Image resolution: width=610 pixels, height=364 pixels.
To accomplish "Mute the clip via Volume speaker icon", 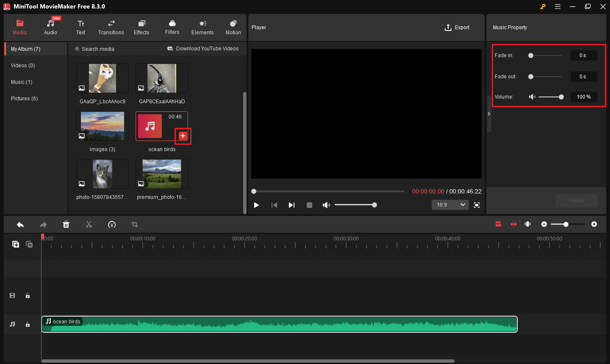I will (532, 97).
